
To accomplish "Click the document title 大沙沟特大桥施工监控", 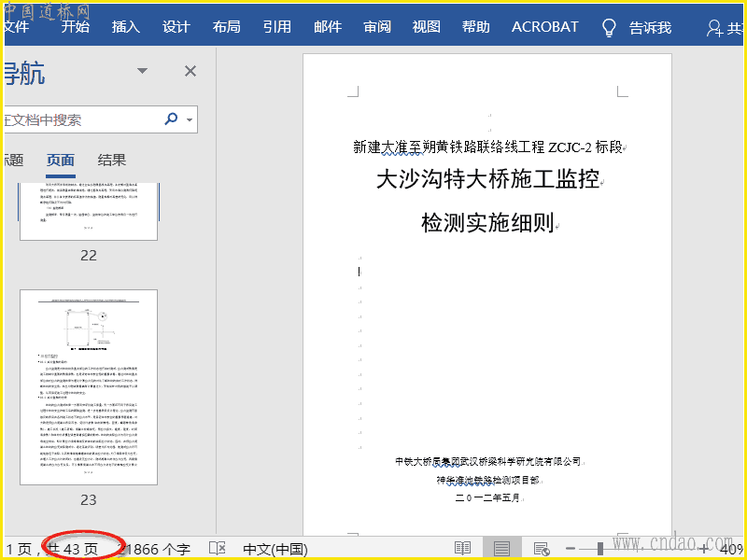I will (487, 179).
